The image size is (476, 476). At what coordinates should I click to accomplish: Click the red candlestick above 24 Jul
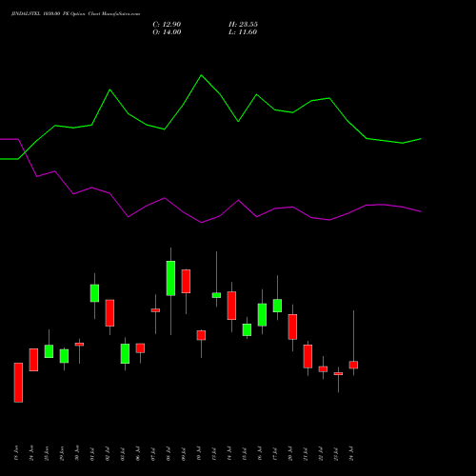[x=353, y=365]
